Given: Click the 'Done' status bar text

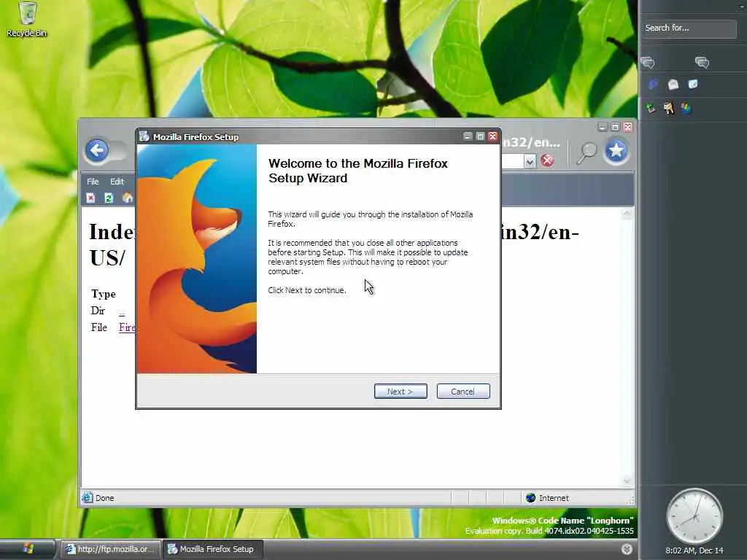Looking at the screenshot, I should [x=105, y=498].
